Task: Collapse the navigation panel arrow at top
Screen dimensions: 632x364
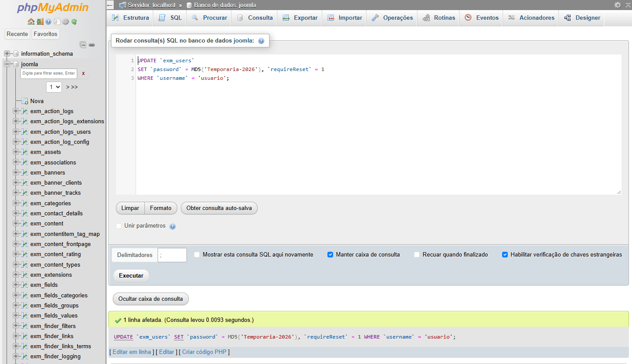Action: [110, 5]
